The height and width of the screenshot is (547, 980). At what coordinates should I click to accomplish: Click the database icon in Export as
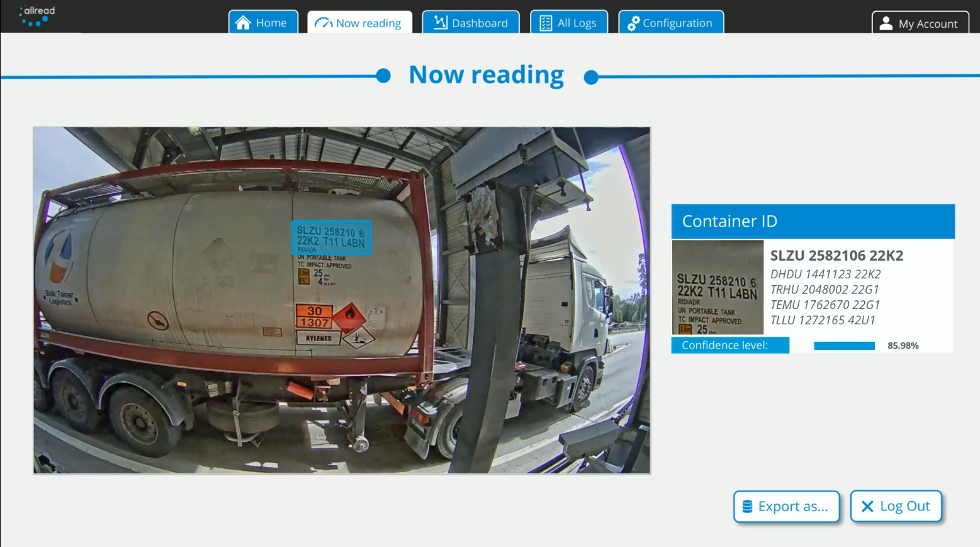[747, 506]
